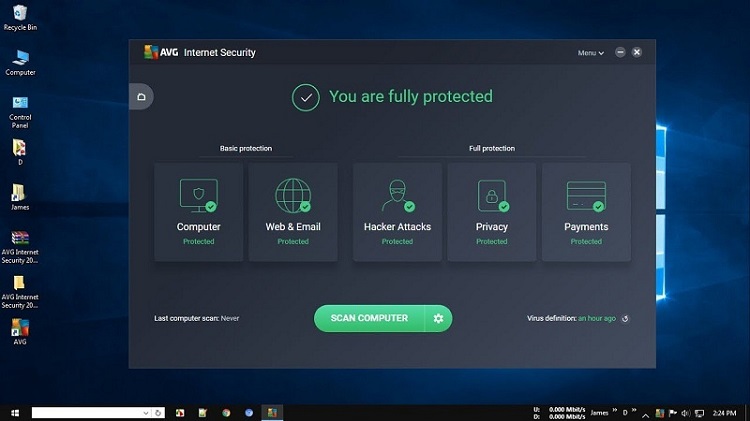Select the Control Panel desktop icon
This screenshot has width=750, height=421.
(x=20, y=112)
